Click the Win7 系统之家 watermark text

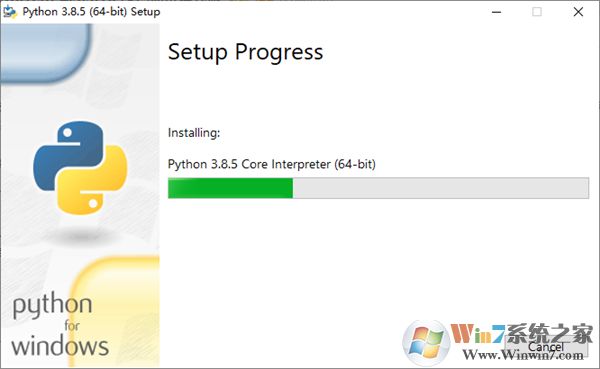click(x=522, y=334)
